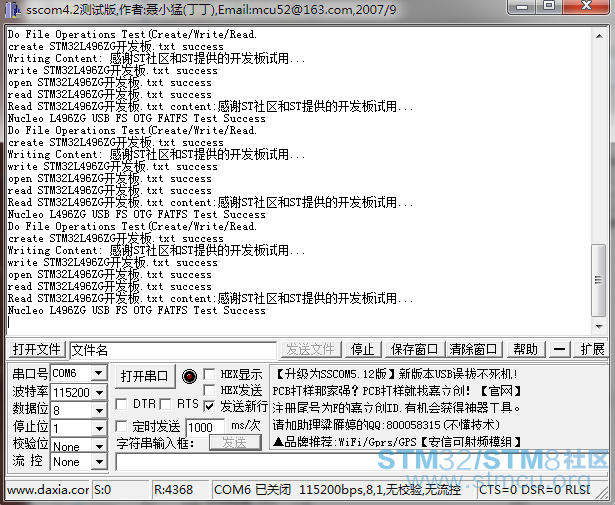The height and width of the screenshot is (505, 615).
Task: Enable the HEX发送 checkbox
Action: click(x=209, y=390)
